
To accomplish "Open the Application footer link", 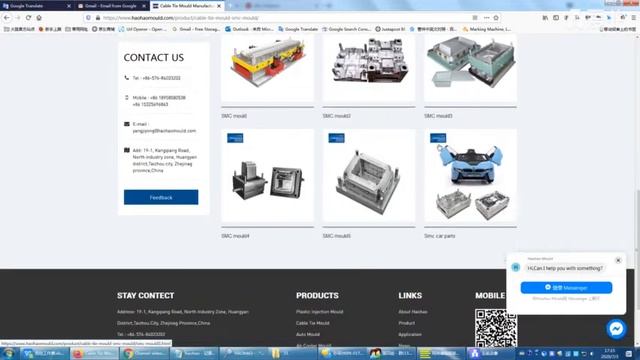I will (x=410, y=334).
